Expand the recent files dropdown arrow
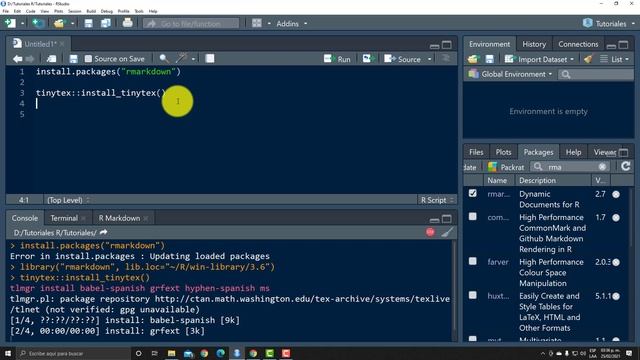The width and height of the screenshot is (640, 360). click(72, 24)
